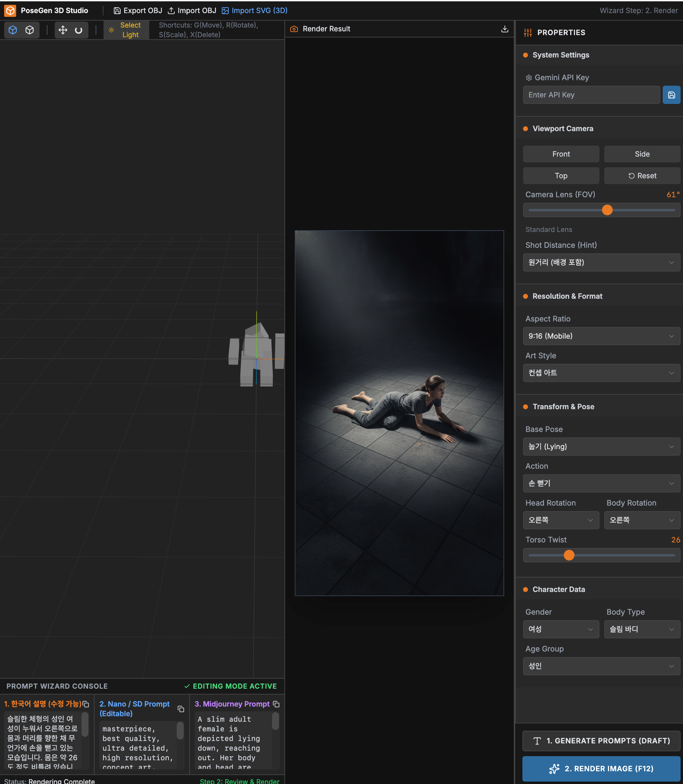Choose Import SVG (3D) menu item
This screenshot has width=683, height=784.
click(254, 10)
